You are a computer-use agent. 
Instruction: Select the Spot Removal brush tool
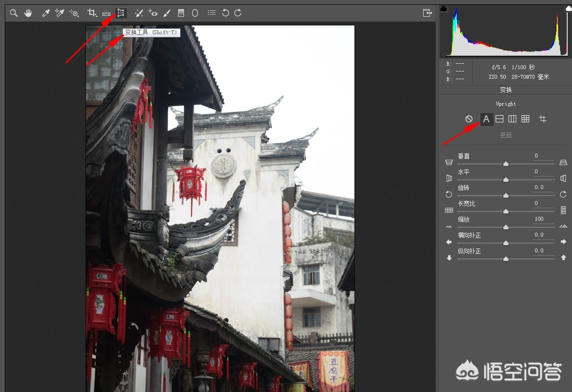(x=139, y=13)
